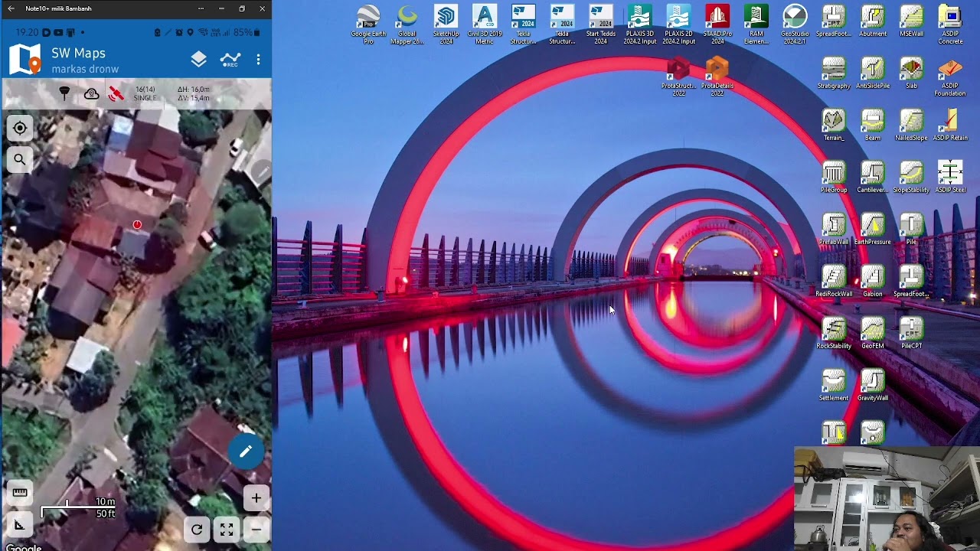Select SlopeStability desktop shortcut
This screenshot has height=551, width=980.
pos(911,178)
